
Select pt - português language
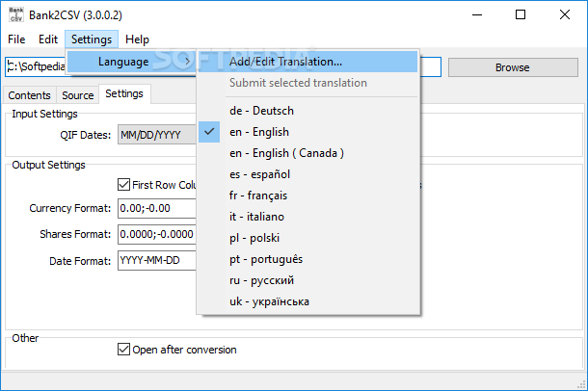pyautogui.click(x=307, y=259)
